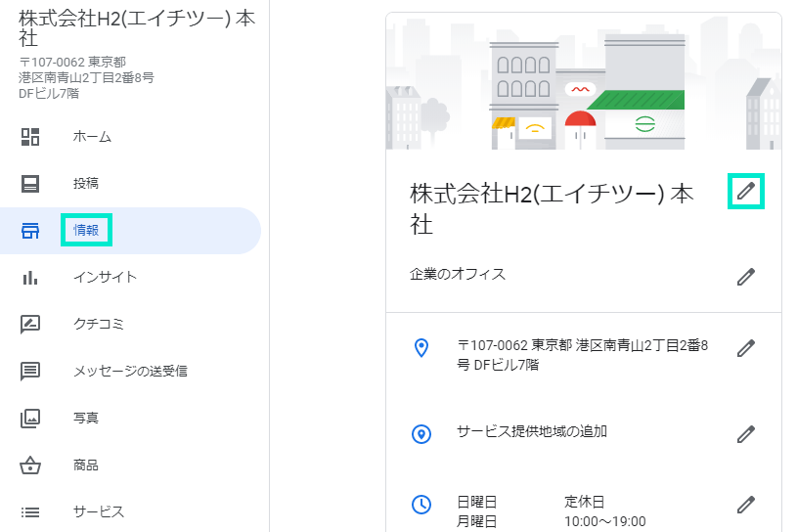
Task: Click the blue clock icon for hours
Action: 421,505
